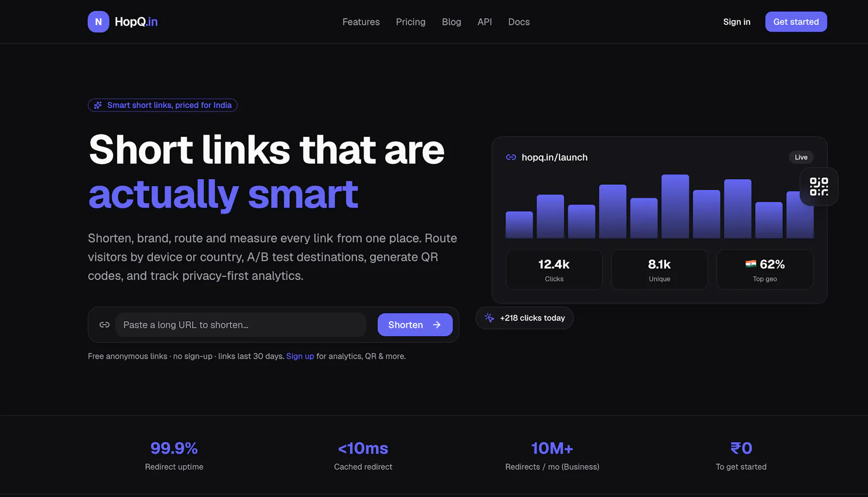The width and height of the screenshot is (868, 497).
Task: Click the cursor-click icon in clicks badge
Action: [x=489, y=318]
